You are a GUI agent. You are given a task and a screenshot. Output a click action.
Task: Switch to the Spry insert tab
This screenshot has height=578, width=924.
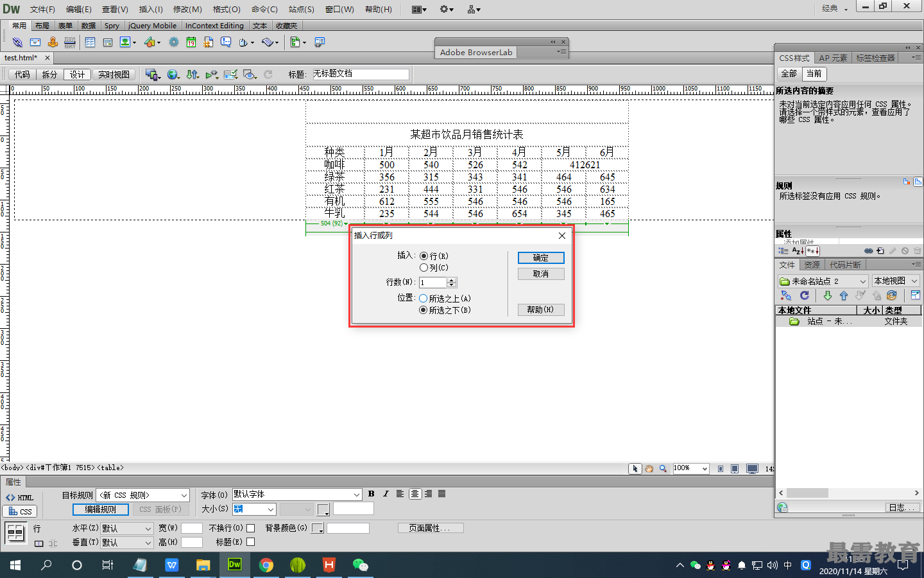click(x=112, y=26)
